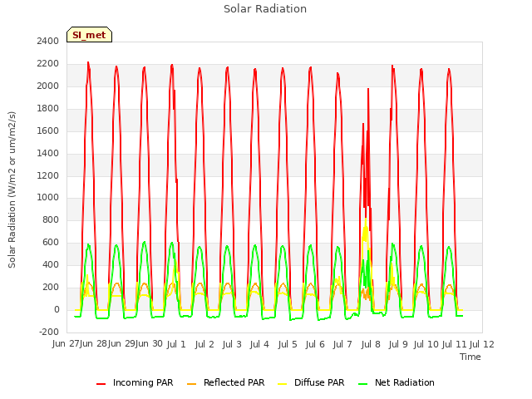Viewport: 532px width, 399px height.
Task: Click the 600 y-axis tick label
Action: (x=51, y=243)
